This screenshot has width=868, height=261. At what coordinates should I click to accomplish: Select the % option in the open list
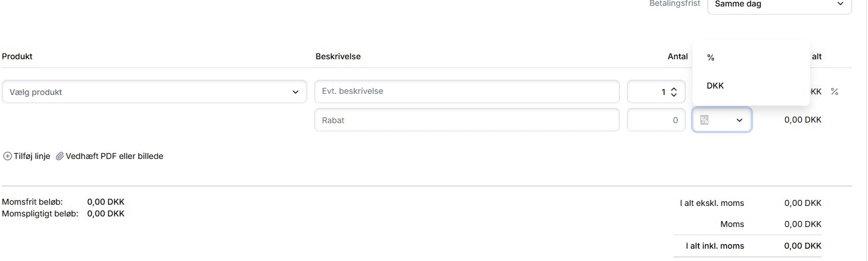click(x=711, y=57)
